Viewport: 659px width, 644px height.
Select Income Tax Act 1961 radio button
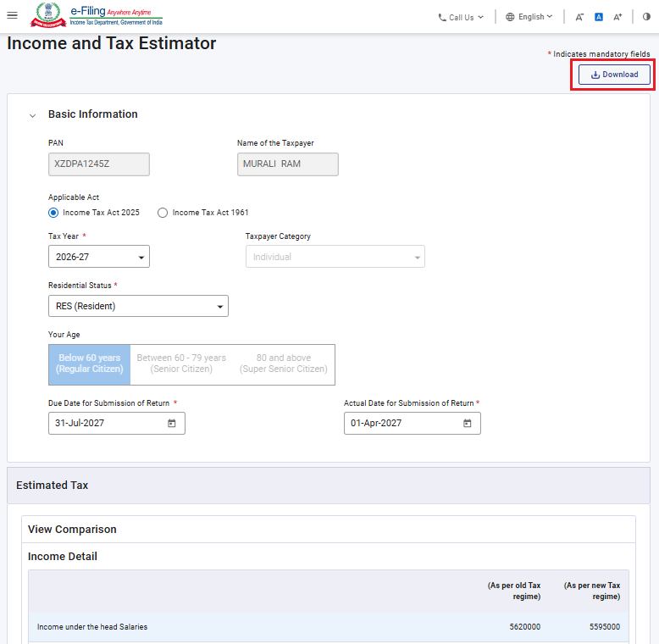click(x=163, y=213)
